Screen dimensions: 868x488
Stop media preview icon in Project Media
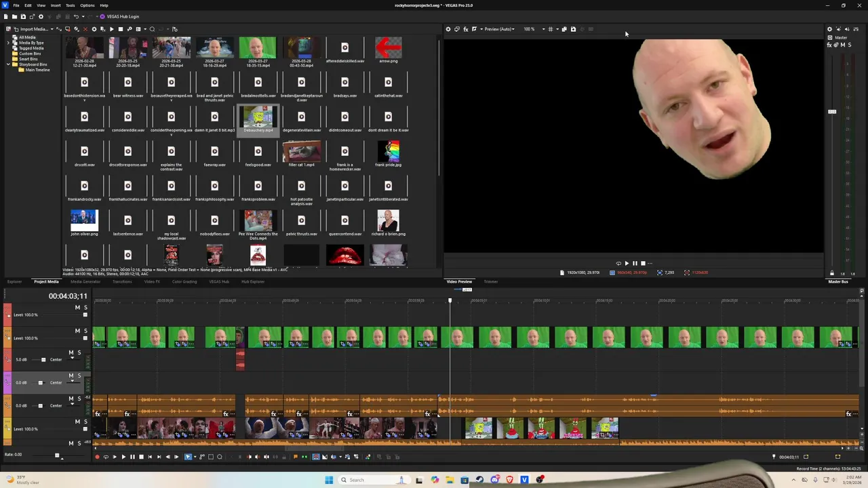[121, 29]
